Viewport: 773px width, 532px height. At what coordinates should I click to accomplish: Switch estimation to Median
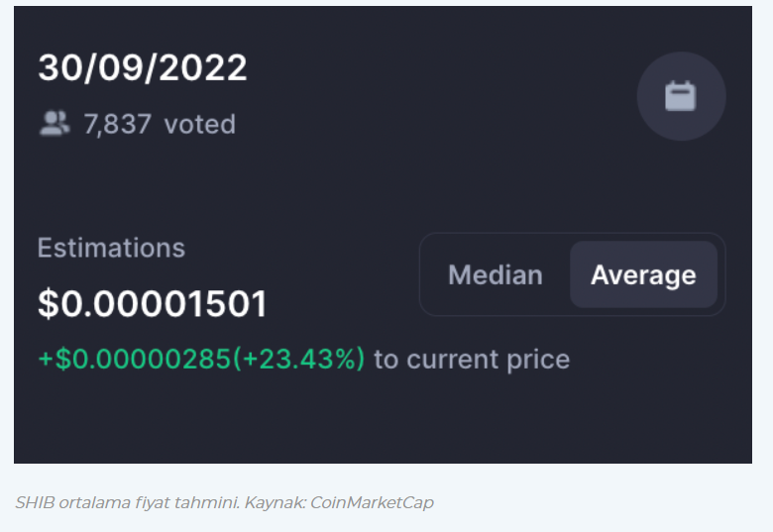[495, 274]
